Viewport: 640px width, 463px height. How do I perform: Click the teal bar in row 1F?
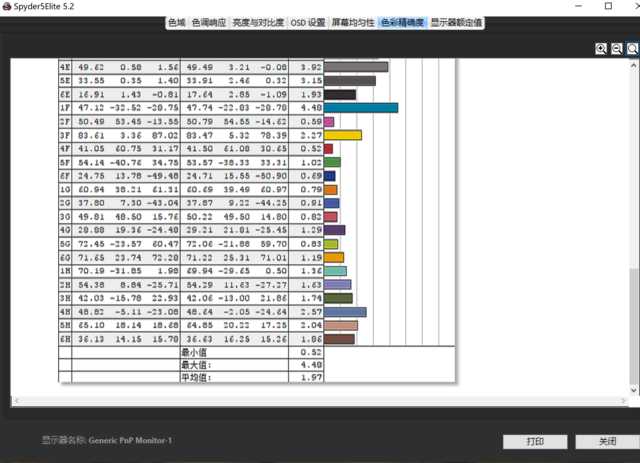361,108
